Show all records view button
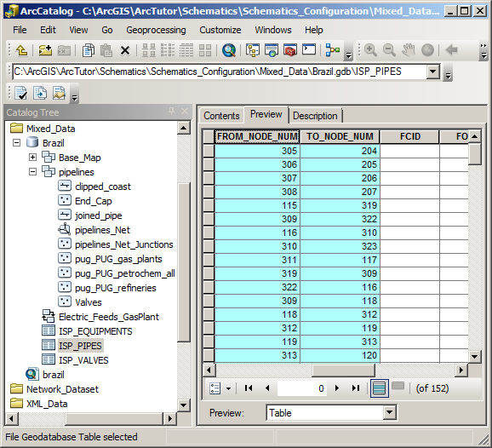The height and width of the screenshot is (448, 492). tap(380, 388)
